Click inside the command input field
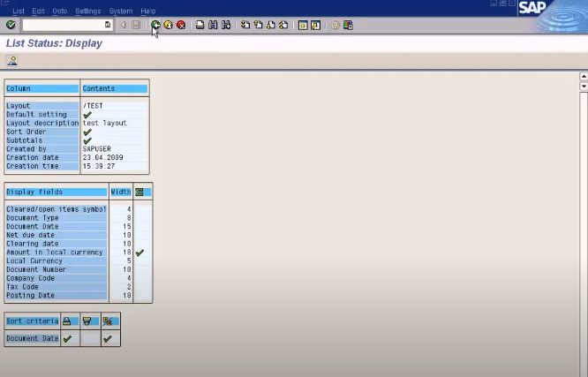588x377 pixels. pyautogui.click(x=64, y=25)
